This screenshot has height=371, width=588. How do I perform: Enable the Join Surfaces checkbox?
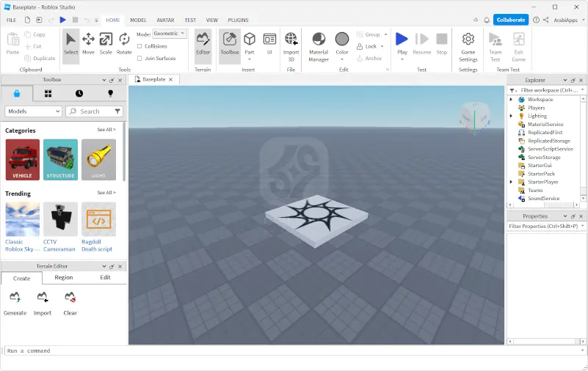(139, 58)
